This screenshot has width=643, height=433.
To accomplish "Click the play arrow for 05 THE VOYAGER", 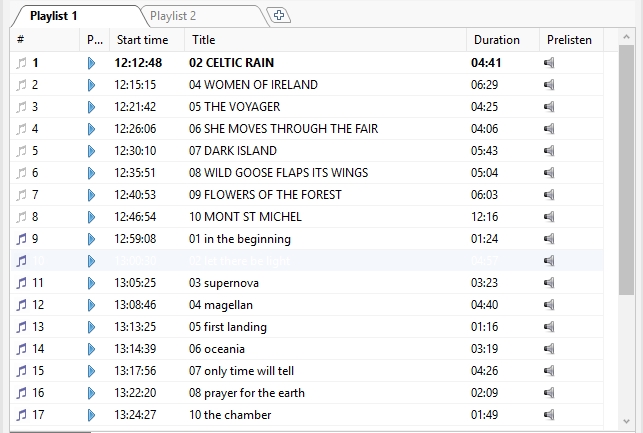I will click(x=92, y=107).
